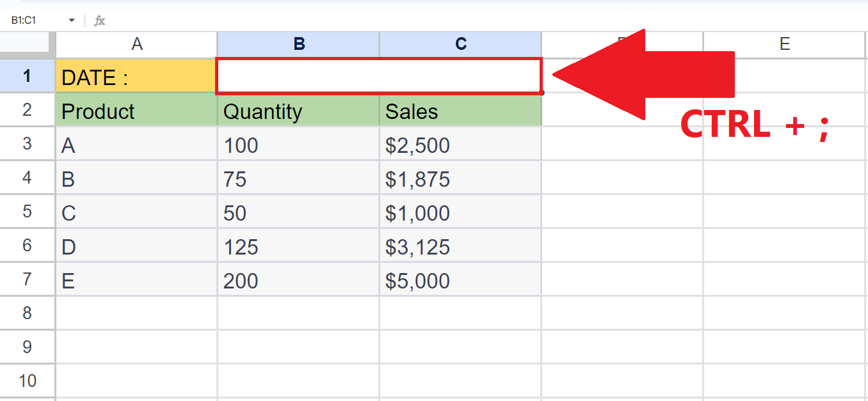Screen dimensions: 868x401
Task: Select the Sales header cell
Action: (460, 111)
